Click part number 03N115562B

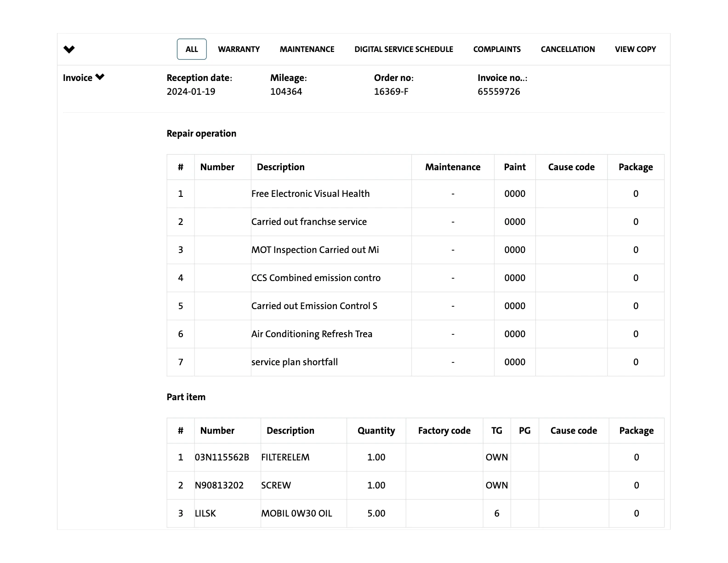[222, 457]
